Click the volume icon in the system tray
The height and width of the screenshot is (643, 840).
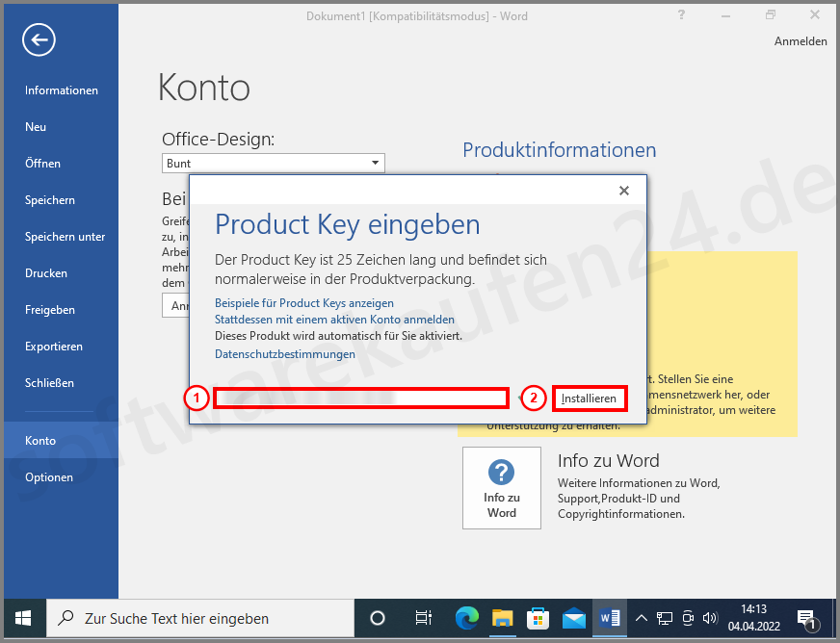point(710,619)
